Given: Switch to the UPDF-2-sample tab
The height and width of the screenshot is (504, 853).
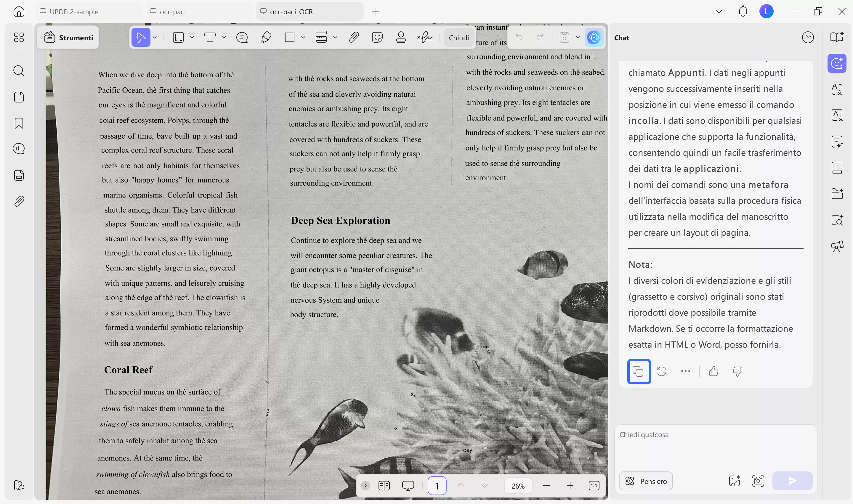Looking at the screenshot, I should click(74, 12).
